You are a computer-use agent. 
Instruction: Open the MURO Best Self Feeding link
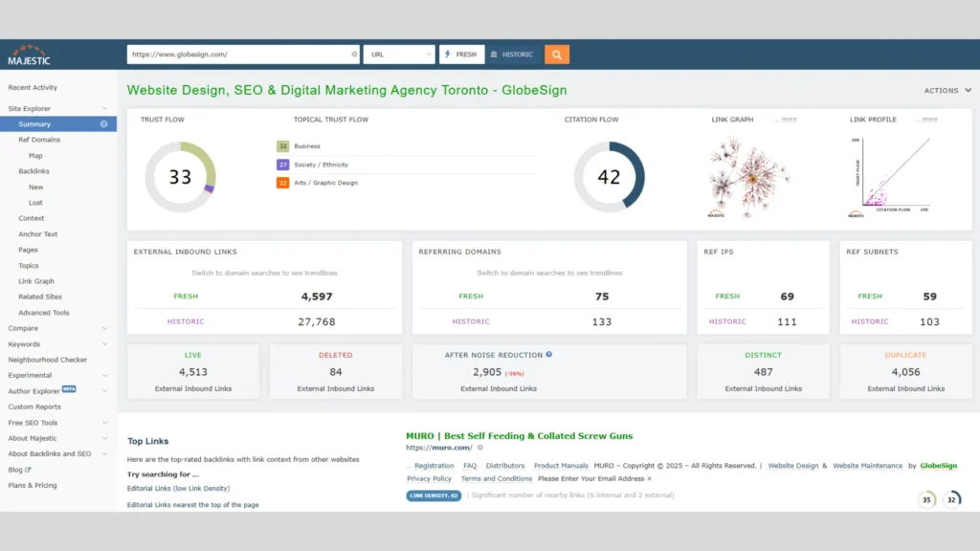(x=520, y=436)
